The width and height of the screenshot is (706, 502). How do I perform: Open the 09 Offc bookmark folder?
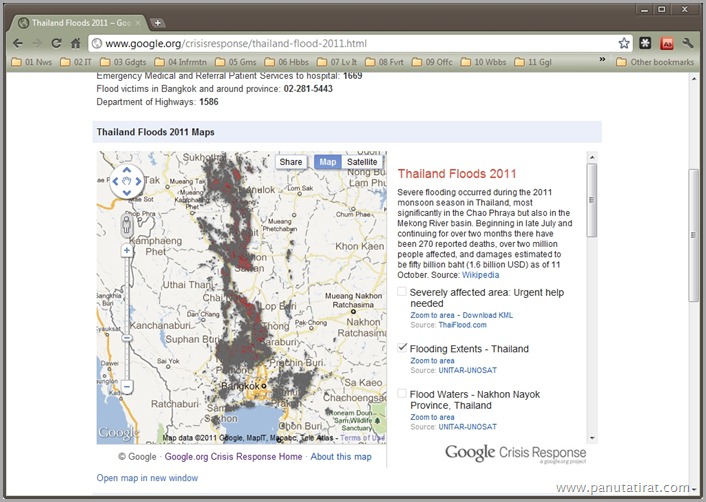(x=432, y=62)
